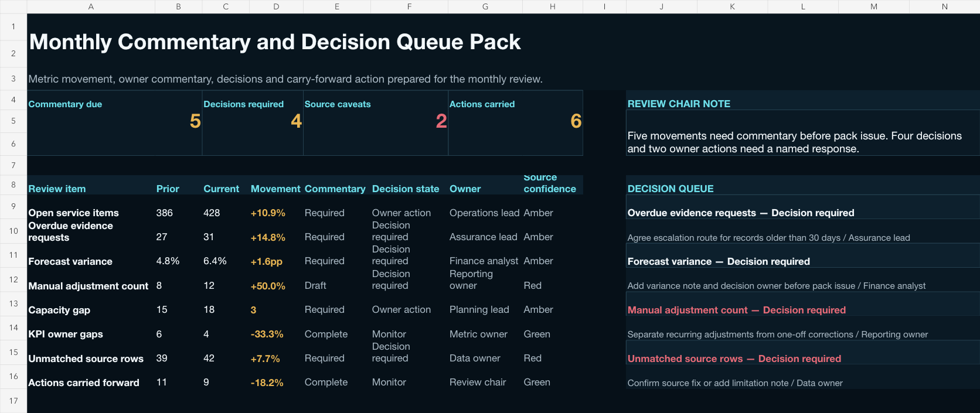980x413 pixels.
Task: Click the 'Reporting owner' cell
Action: click(471, 279)
